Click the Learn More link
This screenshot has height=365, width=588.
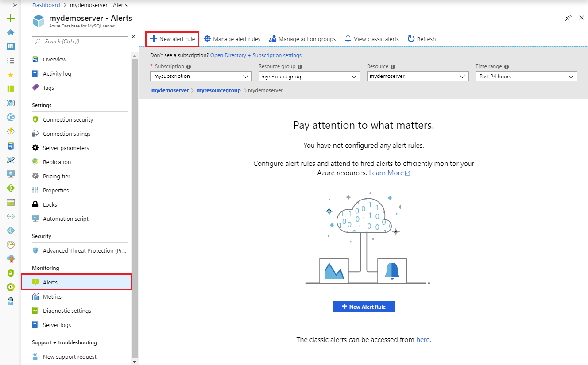click(390, 173)
